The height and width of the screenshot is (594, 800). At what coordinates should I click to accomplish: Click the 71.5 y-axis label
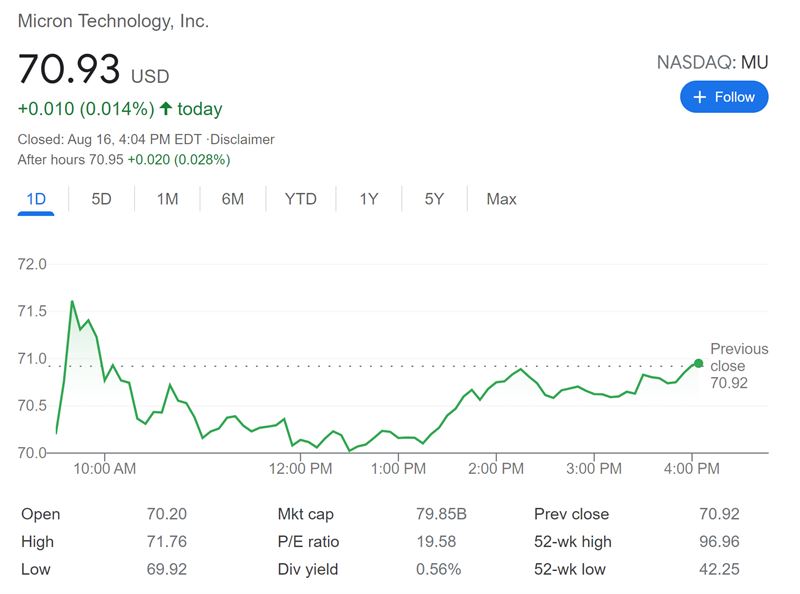32,311
